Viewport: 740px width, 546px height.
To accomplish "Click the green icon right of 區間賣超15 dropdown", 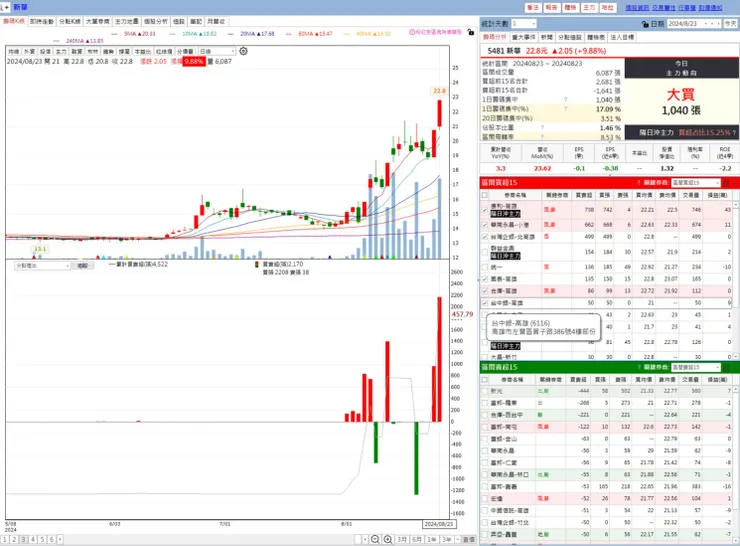I will point(726,367).
